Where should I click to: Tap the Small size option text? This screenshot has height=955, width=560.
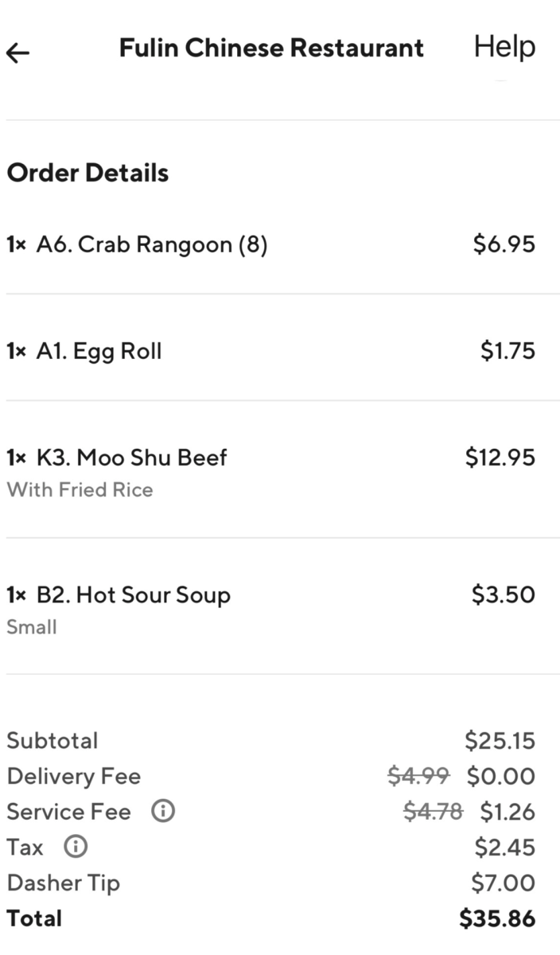tap(32, 627)
